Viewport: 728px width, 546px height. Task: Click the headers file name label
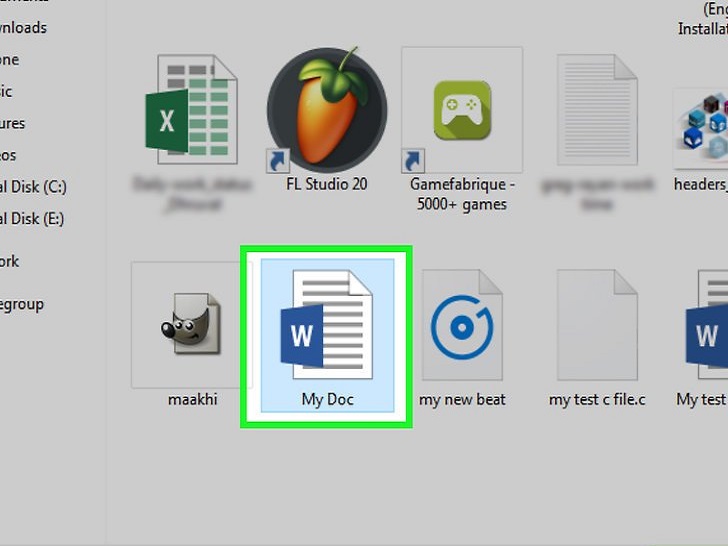tap(701, 185)
